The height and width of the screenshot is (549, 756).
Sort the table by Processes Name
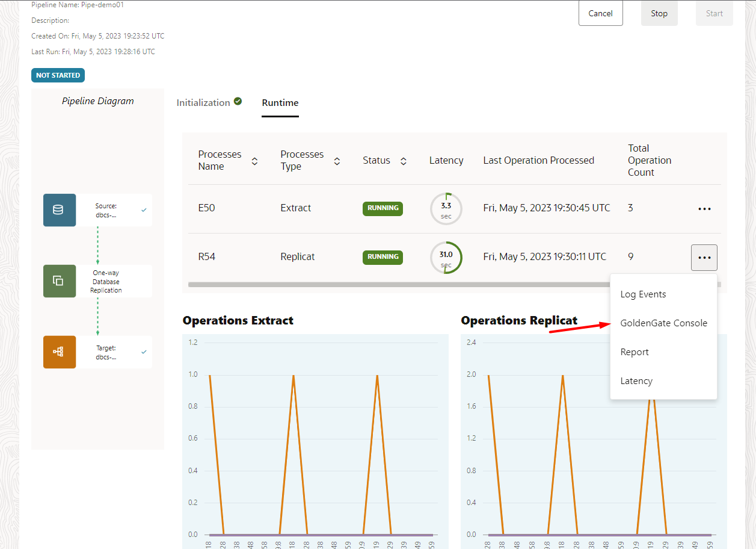tap(254, 161)
